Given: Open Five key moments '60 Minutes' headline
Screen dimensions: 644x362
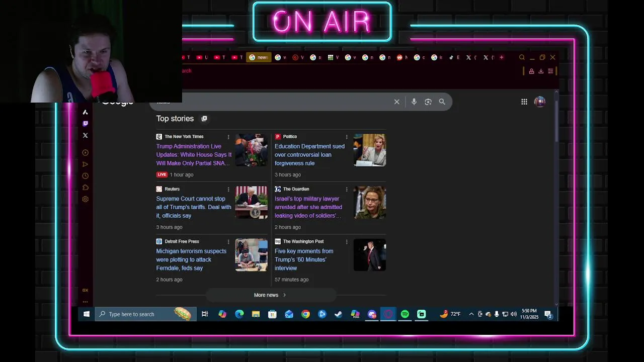Looking at the screenshot, I should (304, 259).
